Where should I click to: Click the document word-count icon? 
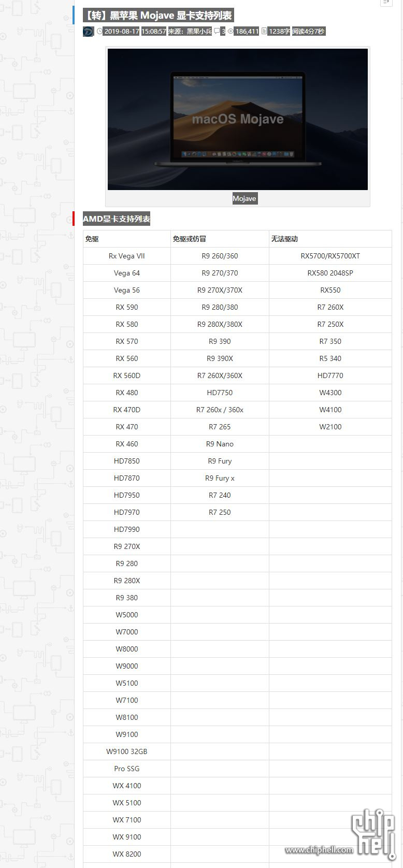(x=264, y=31)
